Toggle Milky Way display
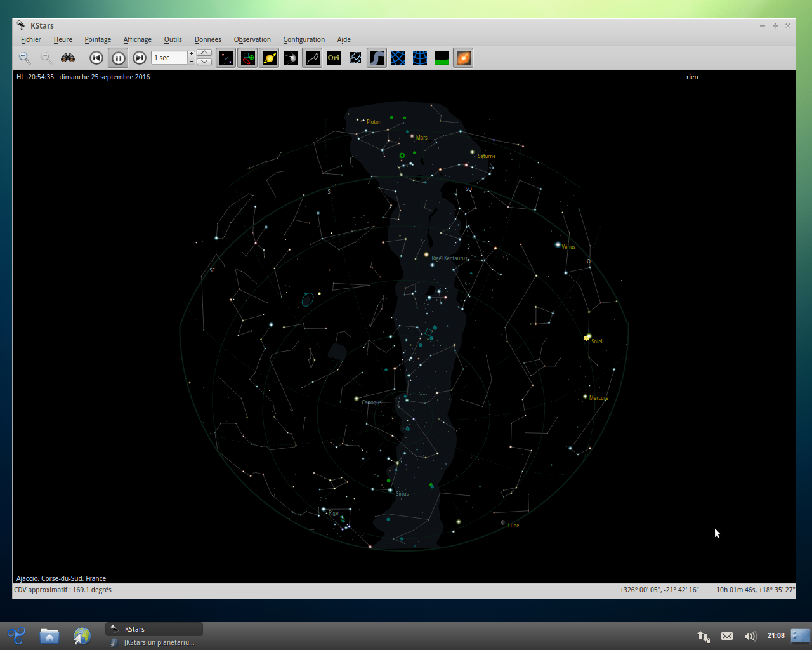Viewport: 812px width, 650px height. pyautogui.click(x=377, y=58)
